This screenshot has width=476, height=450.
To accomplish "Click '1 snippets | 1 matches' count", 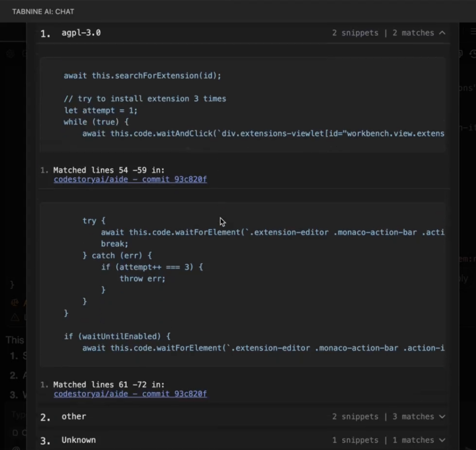I will click(x=383, y=440).
